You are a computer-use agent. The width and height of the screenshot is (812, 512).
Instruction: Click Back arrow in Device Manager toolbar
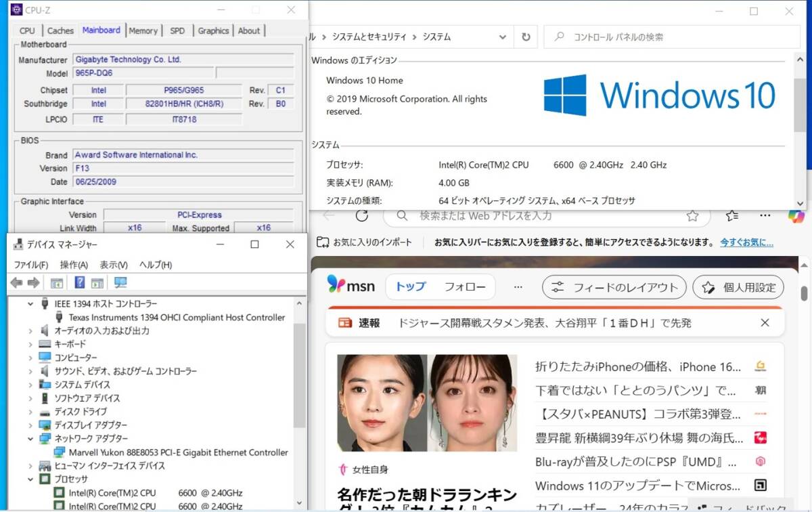coord(16,282)
